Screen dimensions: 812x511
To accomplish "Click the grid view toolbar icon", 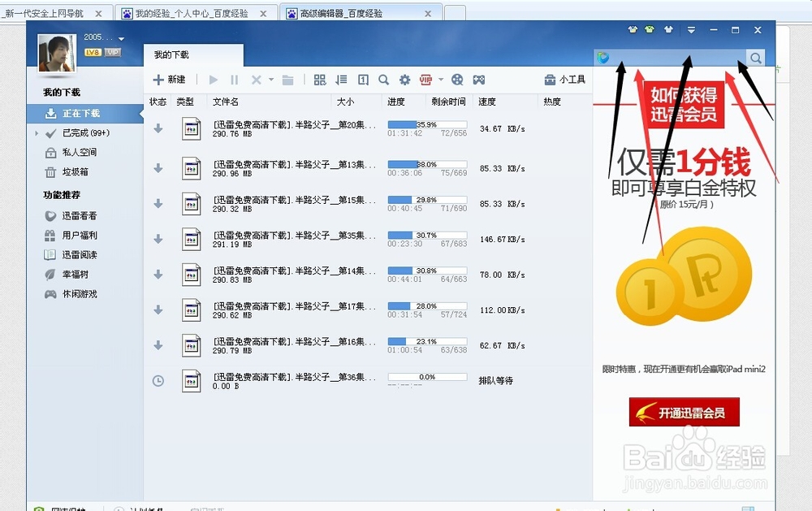I will 320,80.
